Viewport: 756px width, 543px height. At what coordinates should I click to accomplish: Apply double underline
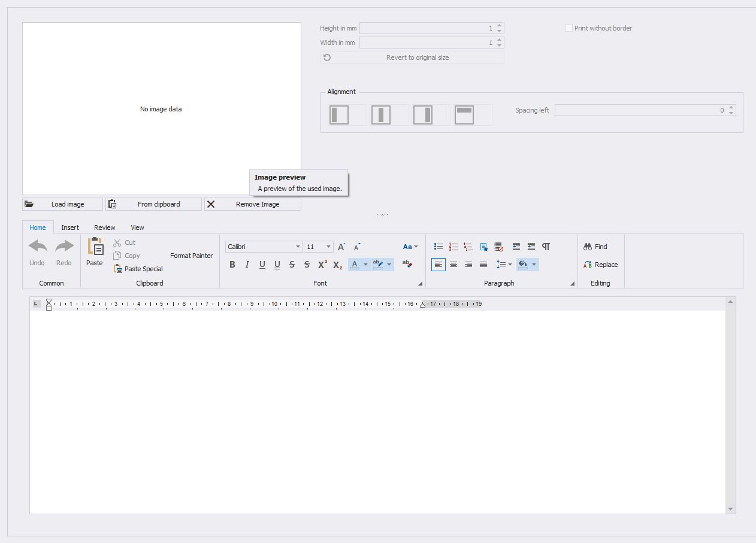click(x=277, y=265)
